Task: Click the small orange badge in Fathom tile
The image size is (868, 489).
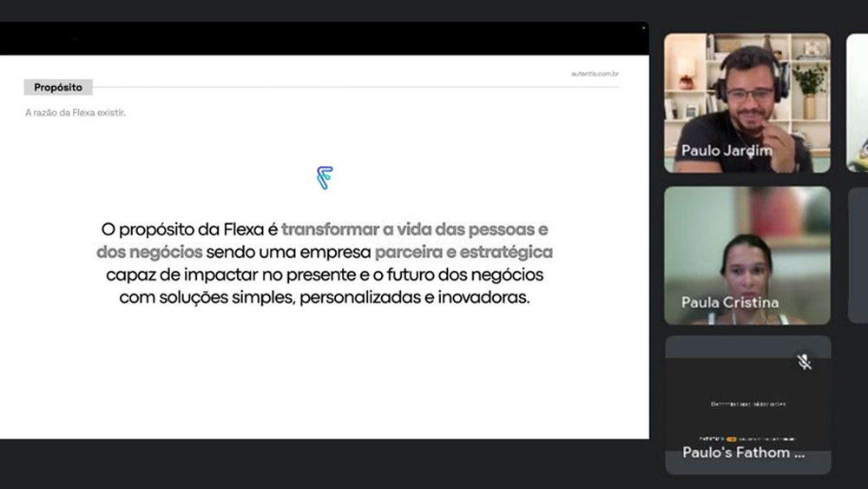Action: 731,439
